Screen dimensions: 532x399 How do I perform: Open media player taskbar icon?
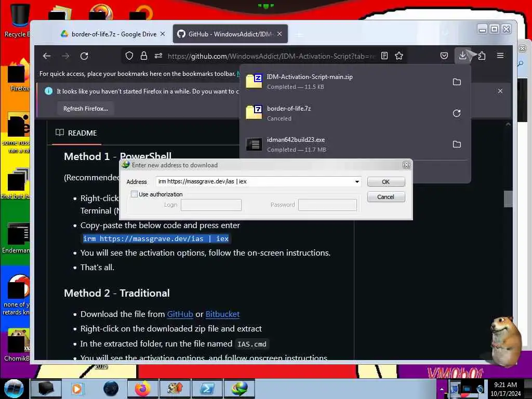coord(77,389)
